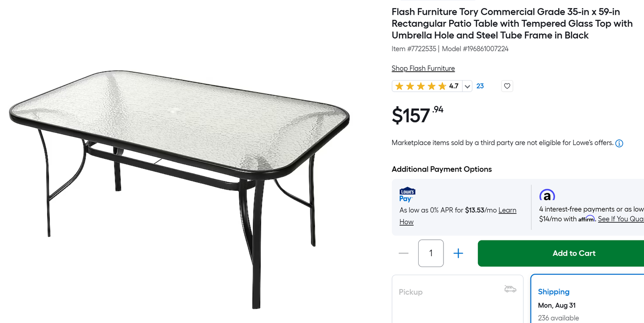Open See If You Qualify link

point(621,219)
